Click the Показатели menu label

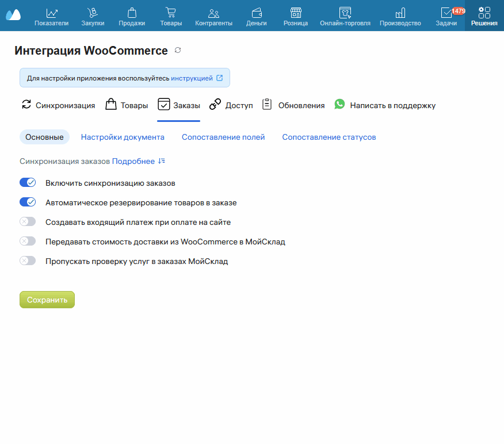(51, 23)
